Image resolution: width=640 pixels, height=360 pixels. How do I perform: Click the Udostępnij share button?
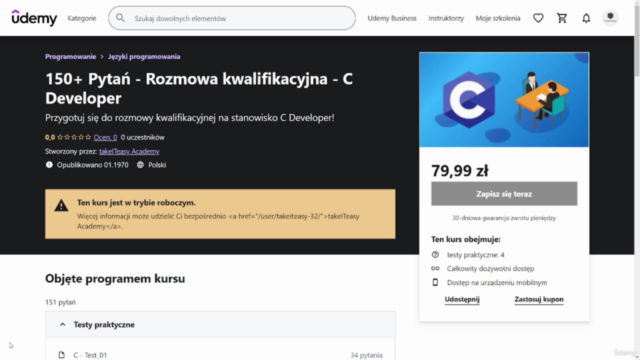click(462, 299)
